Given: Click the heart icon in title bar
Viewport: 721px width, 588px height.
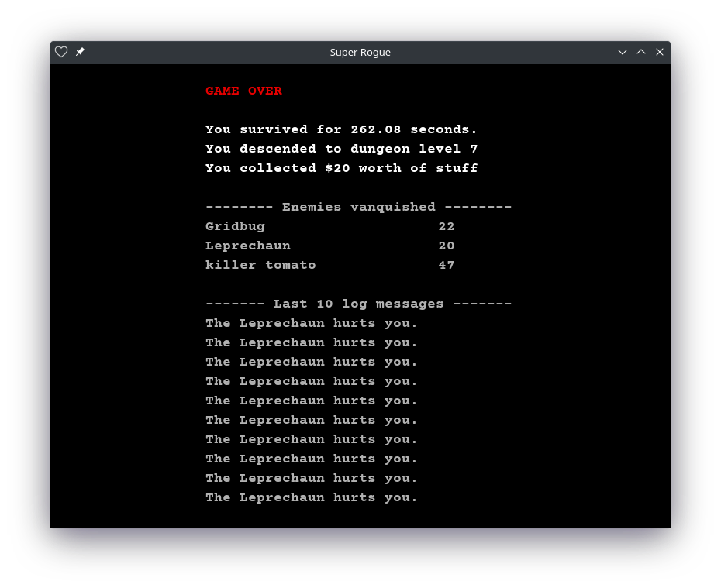Looking at the screenshot, I should point(61,52).
